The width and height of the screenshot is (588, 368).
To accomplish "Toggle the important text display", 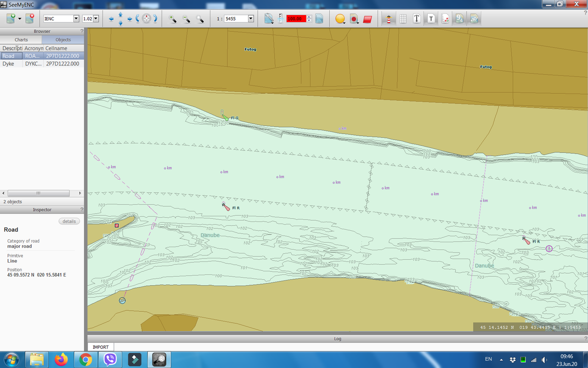I will (x=417, y=19).
